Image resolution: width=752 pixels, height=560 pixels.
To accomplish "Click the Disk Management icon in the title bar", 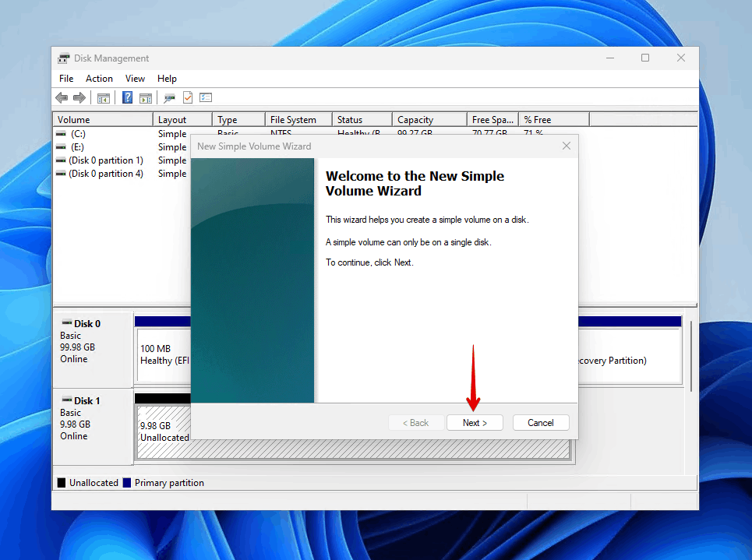I will (63, 58).
